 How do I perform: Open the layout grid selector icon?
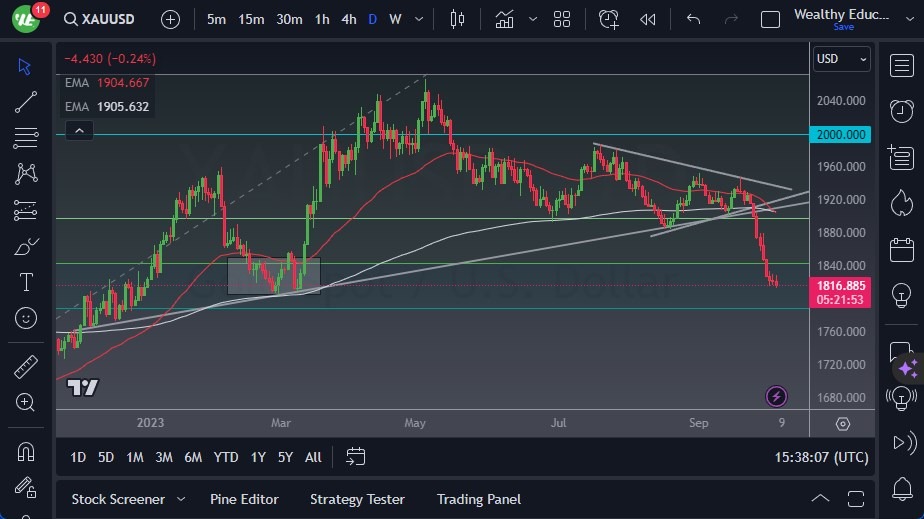coord(562,19)
